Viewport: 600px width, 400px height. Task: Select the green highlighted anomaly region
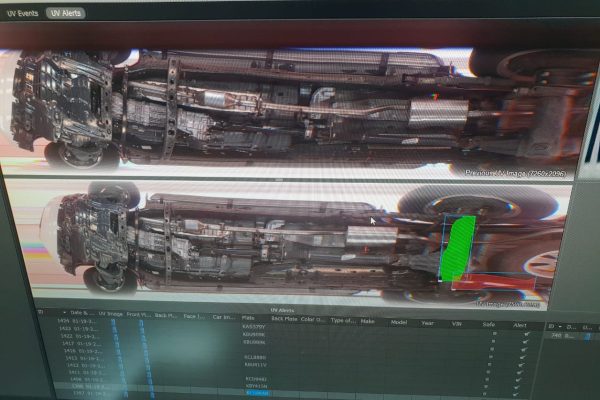point(457,248)
